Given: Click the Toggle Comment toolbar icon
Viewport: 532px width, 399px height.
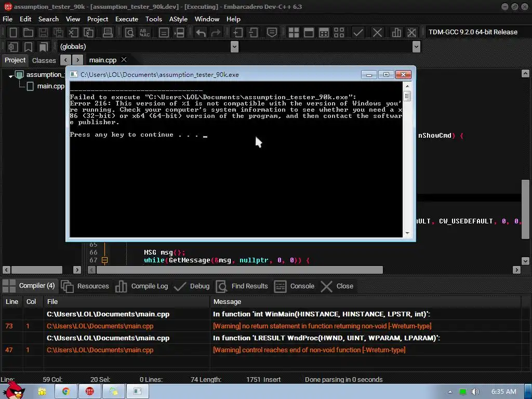Looking at the screenshot, I should pos(272,33).
